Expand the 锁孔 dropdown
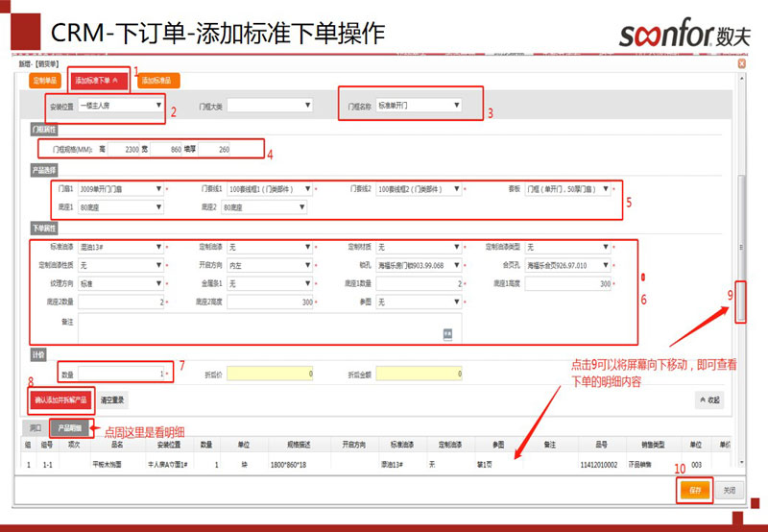The image size is (768, 532). 419,266
